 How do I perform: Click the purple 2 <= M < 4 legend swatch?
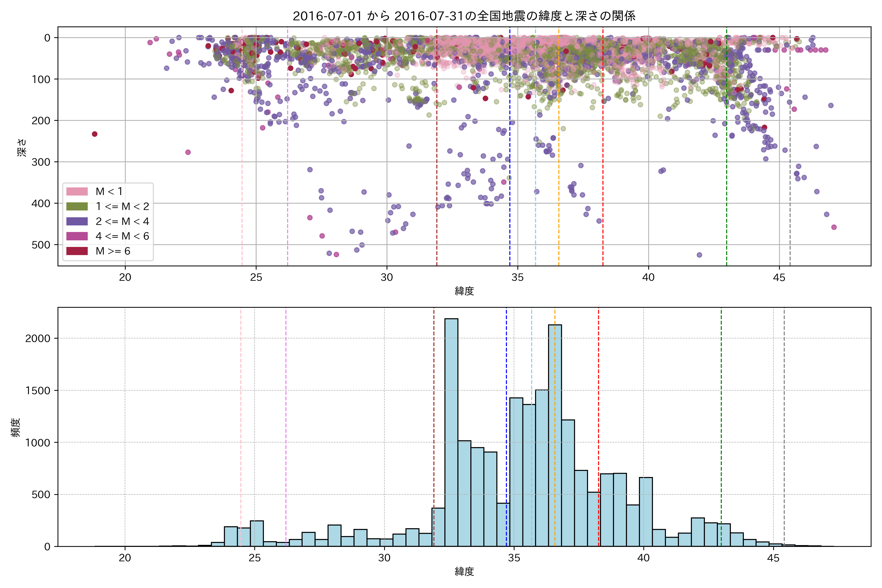[77, 221]
